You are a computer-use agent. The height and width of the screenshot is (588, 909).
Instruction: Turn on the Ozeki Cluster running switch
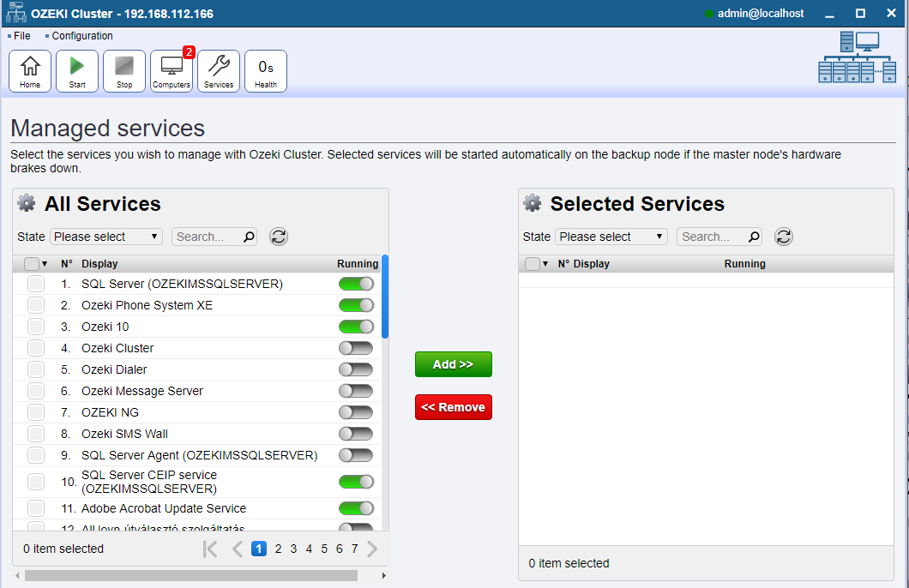356,348
